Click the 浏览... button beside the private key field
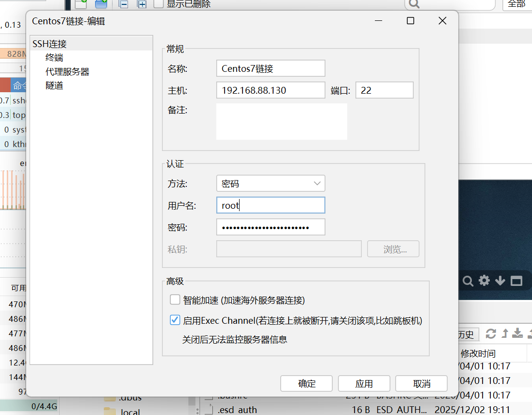This screenshot has height=415, width=532. point(393,249)
